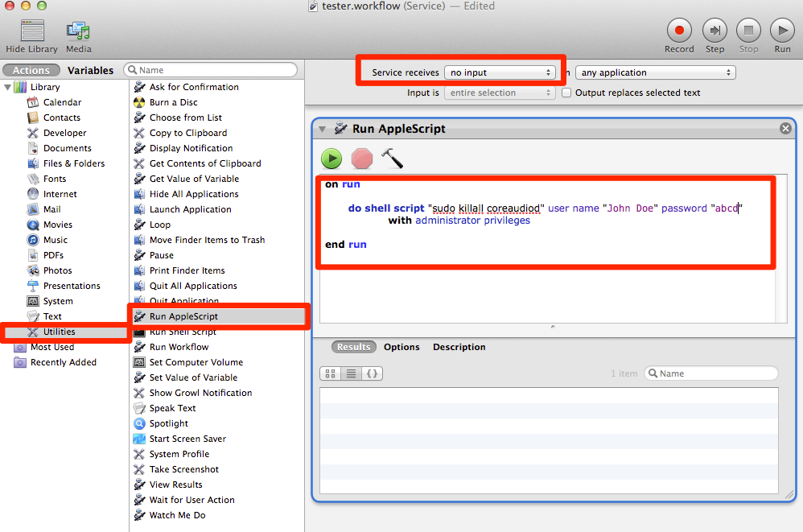Viewport: 803px width, 532px height.
Task: Click the Hide Library toolbar icon
Action: [x=31, y=31]
